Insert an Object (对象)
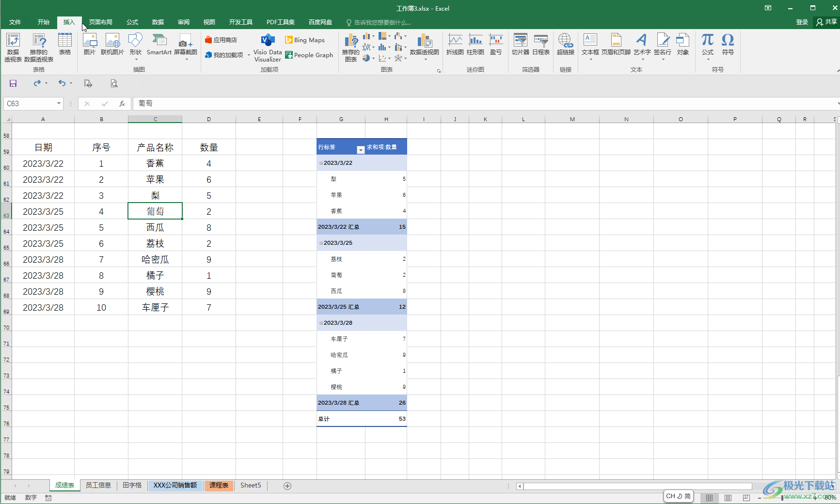The width and height of the screenshot is (840, 504). 683,44
